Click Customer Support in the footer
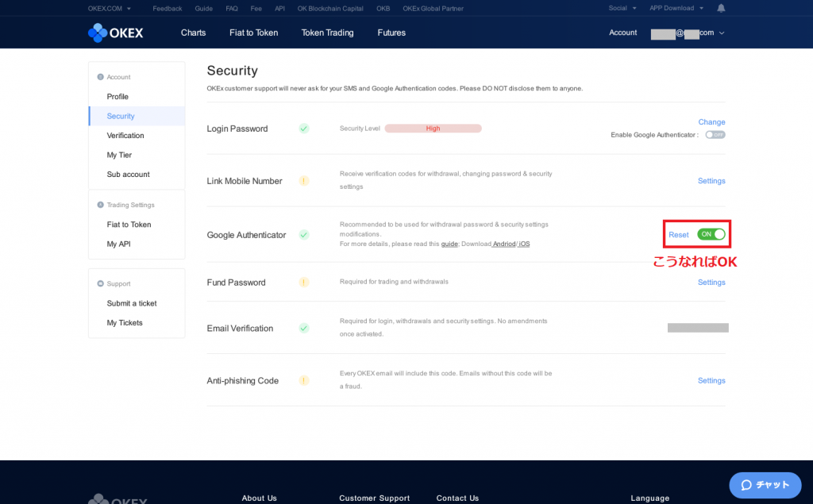Viewport: 813px width, 504px height. (x=375, y=498)
